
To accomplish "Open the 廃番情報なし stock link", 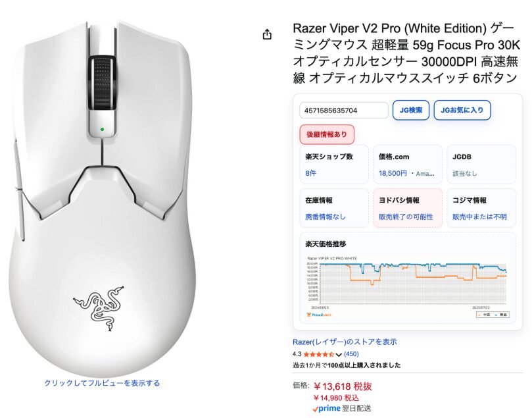I will coord(325,217).
